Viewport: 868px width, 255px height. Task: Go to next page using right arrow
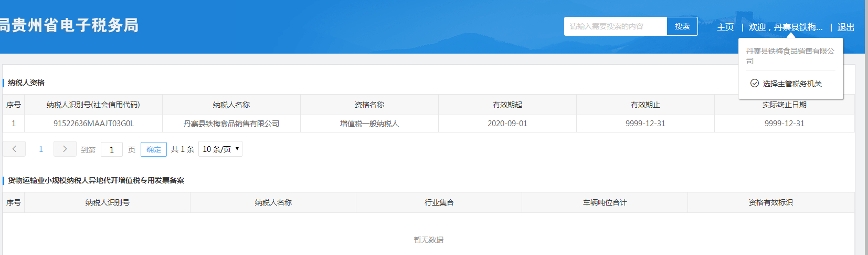[x=65, y=149]
